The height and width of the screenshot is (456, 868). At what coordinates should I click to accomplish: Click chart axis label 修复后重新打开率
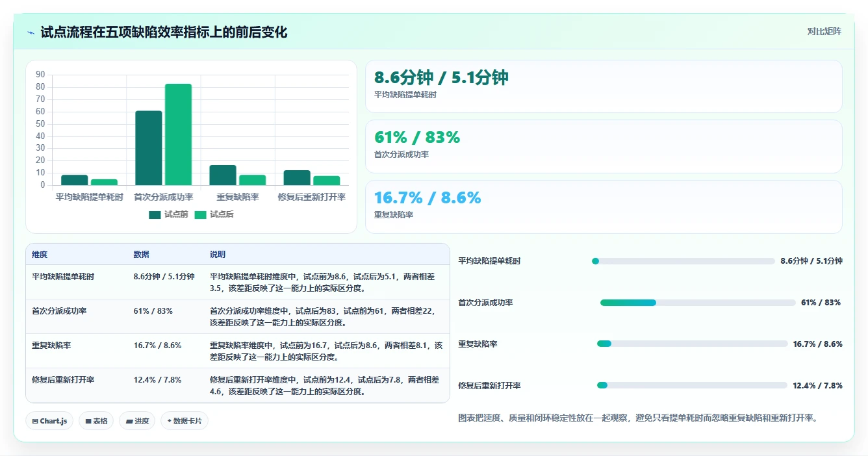312,197
